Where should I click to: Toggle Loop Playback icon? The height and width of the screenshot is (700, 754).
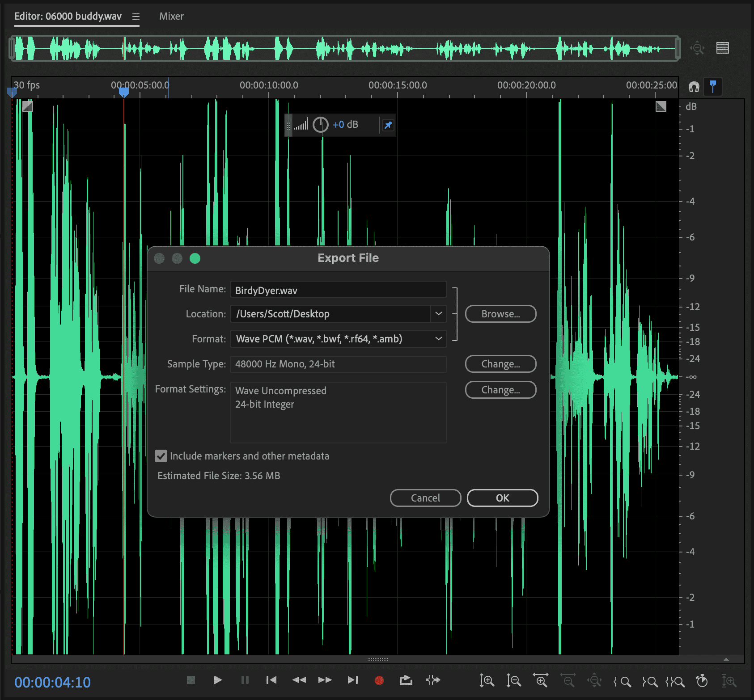[406, 680]
